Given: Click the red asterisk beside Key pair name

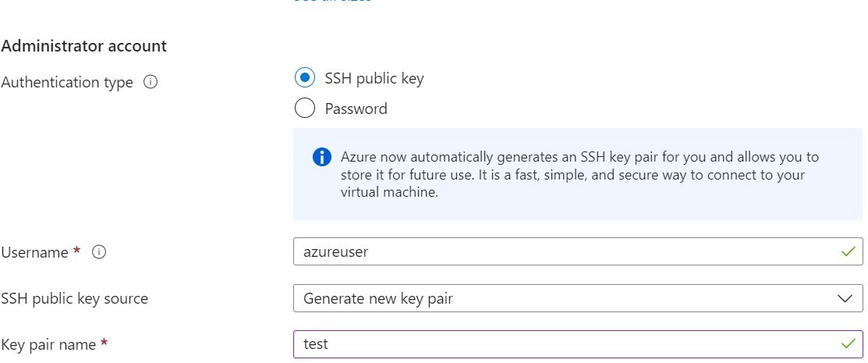Looking at the screenshot, I should tap(104, 343).
